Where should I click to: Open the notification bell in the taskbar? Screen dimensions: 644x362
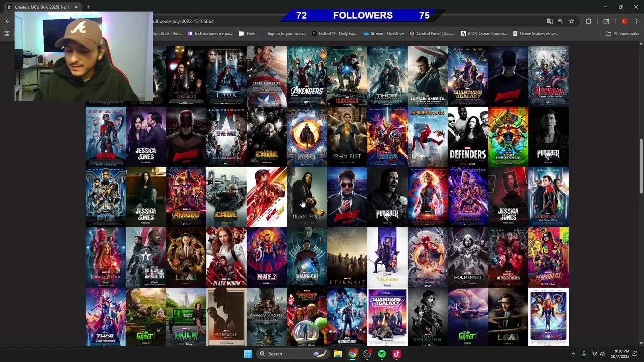635,354
